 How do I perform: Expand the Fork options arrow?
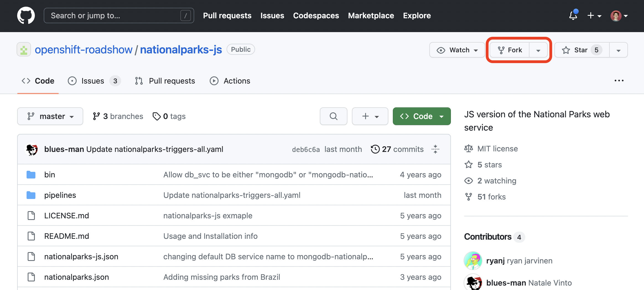click(538, 50)
